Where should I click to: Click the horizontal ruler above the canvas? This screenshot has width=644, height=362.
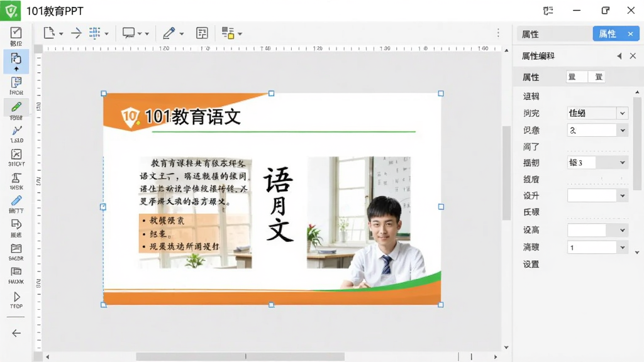click(271, 48)
